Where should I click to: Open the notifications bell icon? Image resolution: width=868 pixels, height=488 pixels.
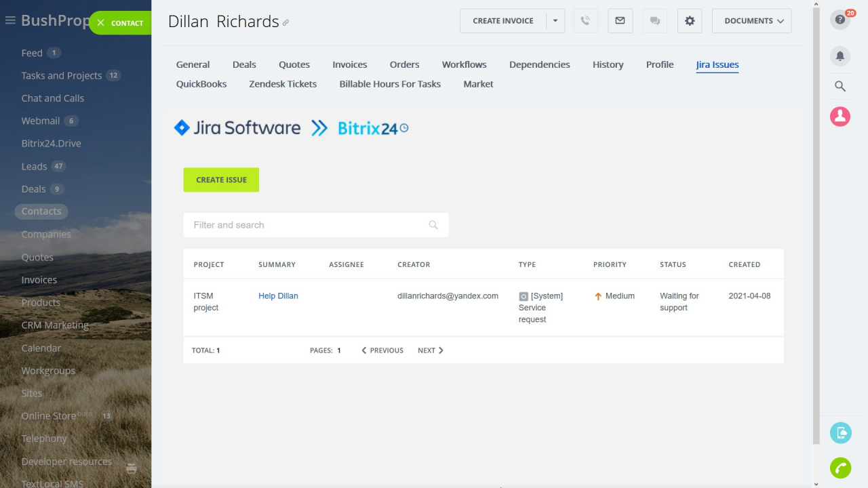point(840,56)
